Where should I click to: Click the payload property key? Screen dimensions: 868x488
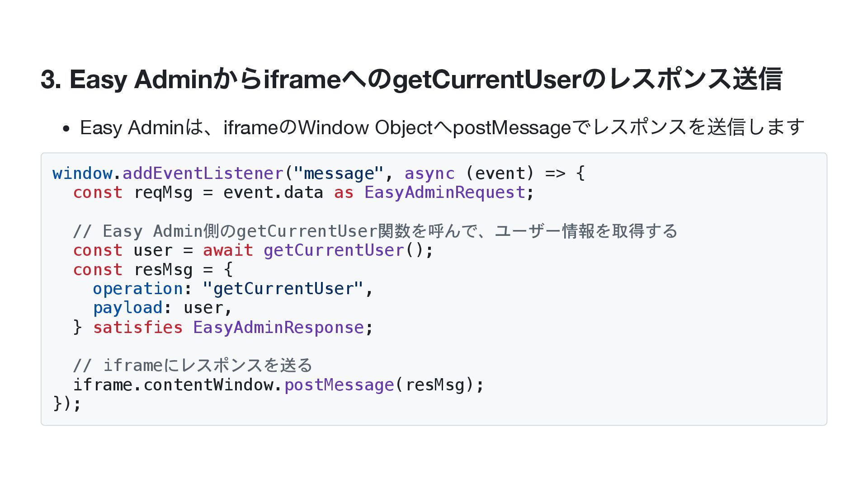pos(127,308)
